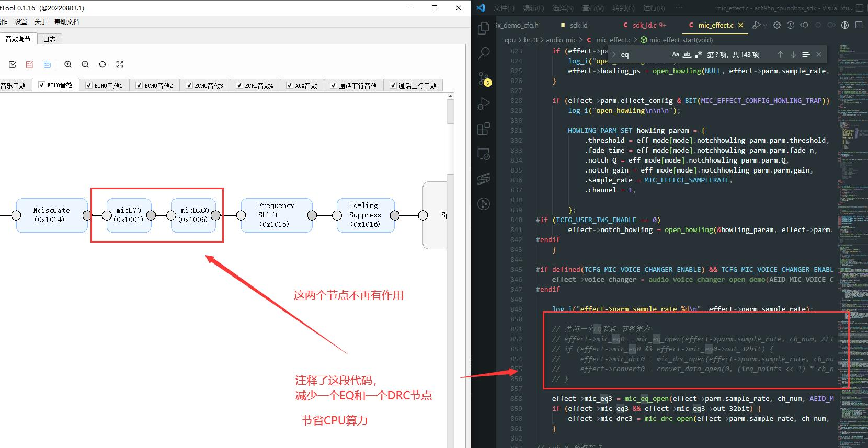Click the zoom out magnifier icon
This screenshot has width=868, height=448.
point(85,64)
